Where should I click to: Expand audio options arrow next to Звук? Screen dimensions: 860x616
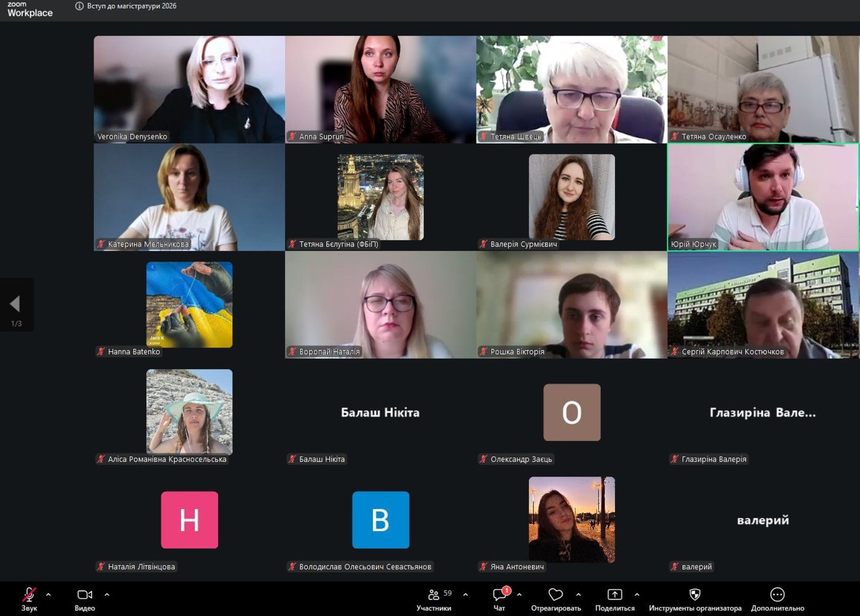point(49,595)
